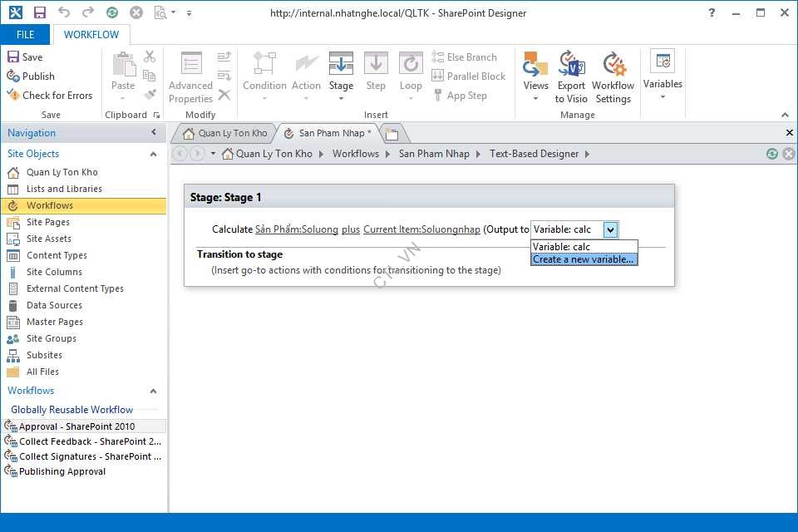The height and width of the screenshot is (532, 798).
Task: Click the Publish workflow icon
Action: coord(13,76)
